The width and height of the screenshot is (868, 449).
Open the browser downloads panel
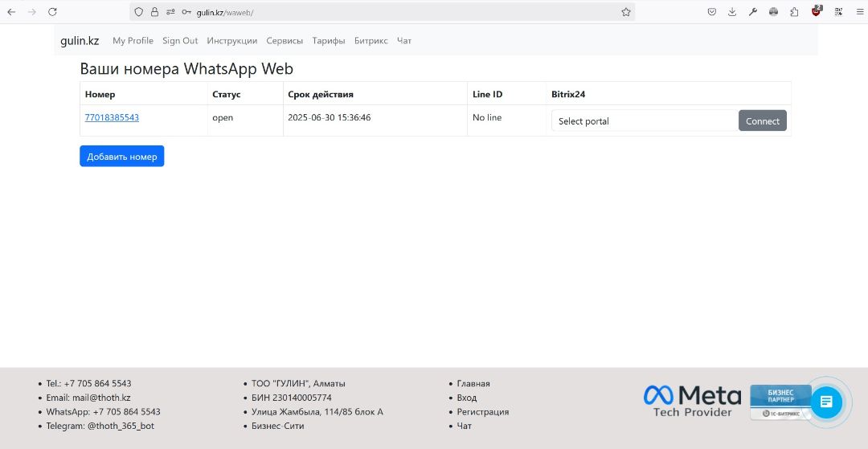pos(732,12)
